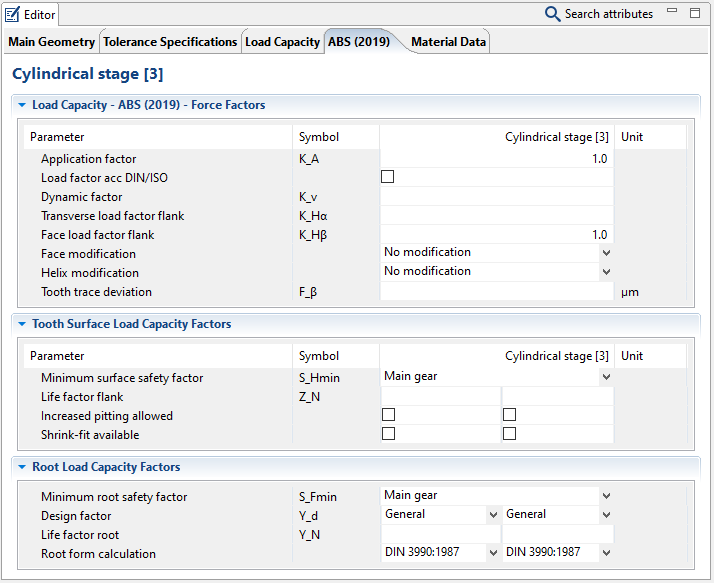Open Minimum surface safety factor dropdown
Screen dimensions: 714x583
(605, 377)
